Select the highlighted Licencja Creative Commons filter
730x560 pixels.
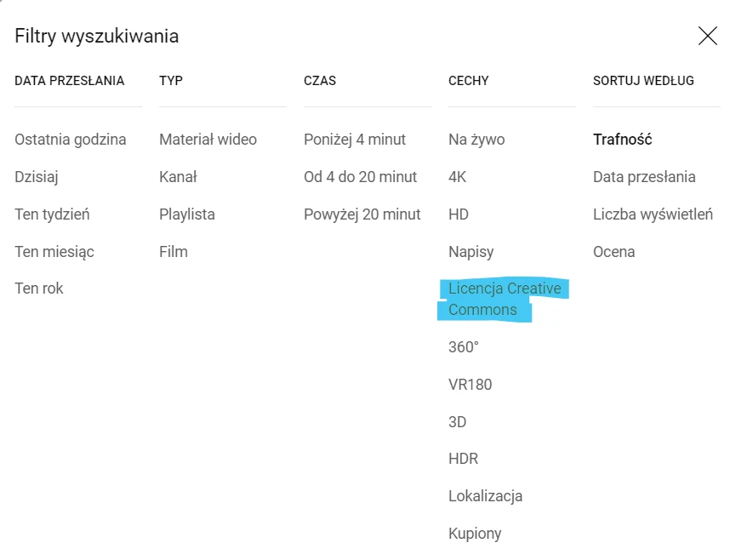506,299
